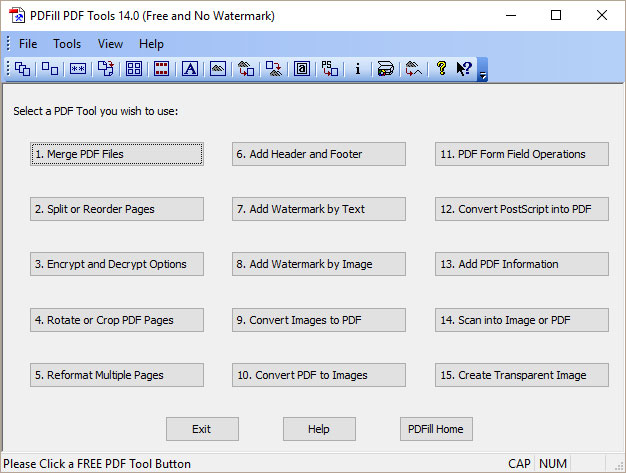Open the Tools menu
The image size is (626, 473).
click(x=67, y=44)
